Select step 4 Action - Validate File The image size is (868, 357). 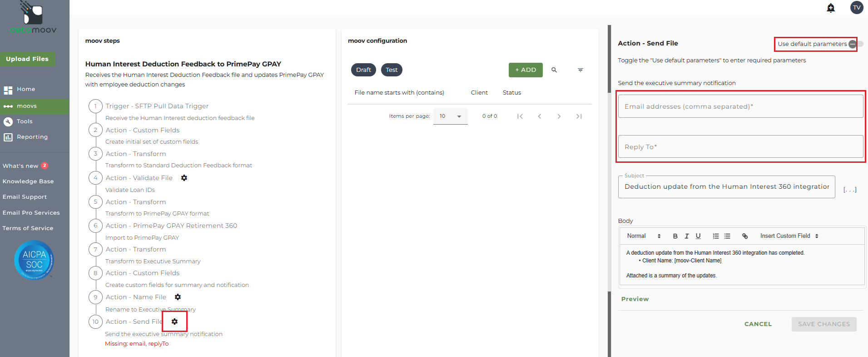pyautogui.click(x=139, y=178)
